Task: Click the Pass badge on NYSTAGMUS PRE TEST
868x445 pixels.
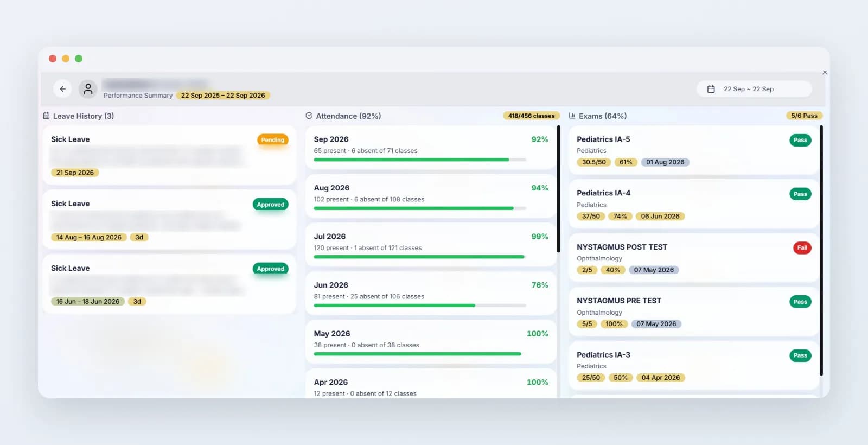Action: pos(800,302)
